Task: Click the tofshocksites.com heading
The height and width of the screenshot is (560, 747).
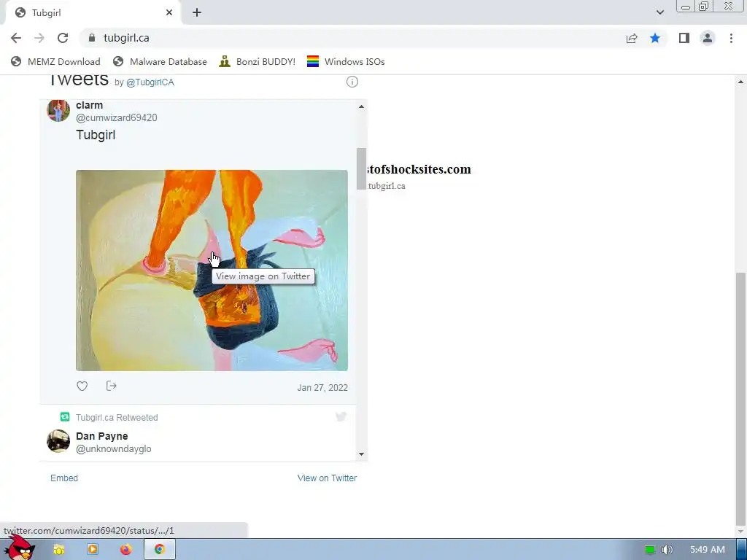Action: 419,169
